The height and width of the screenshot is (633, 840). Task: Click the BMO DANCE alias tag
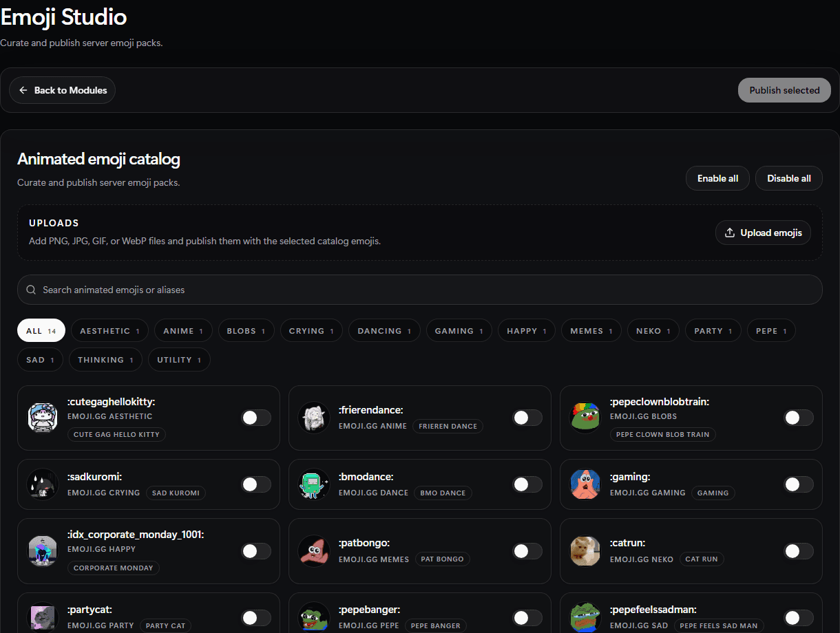click(443, 493)
